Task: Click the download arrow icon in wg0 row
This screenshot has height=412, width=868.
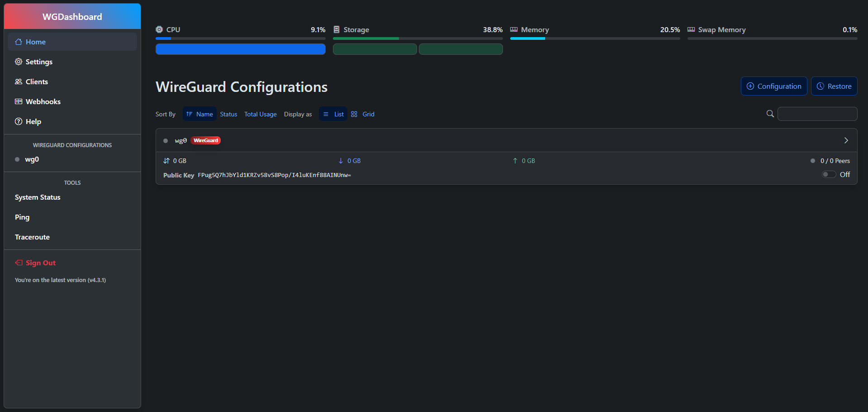Action: 341,161
